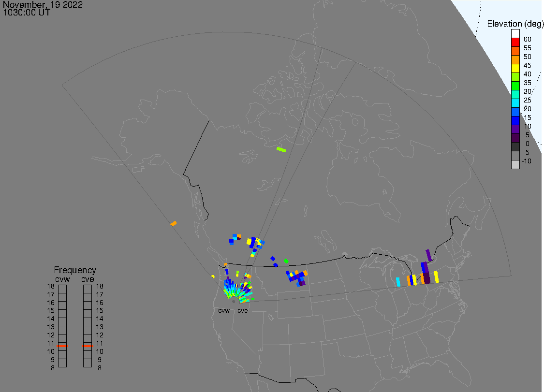Click the red marker in cve frequency column
544x392 pixels.
point(88,346)
